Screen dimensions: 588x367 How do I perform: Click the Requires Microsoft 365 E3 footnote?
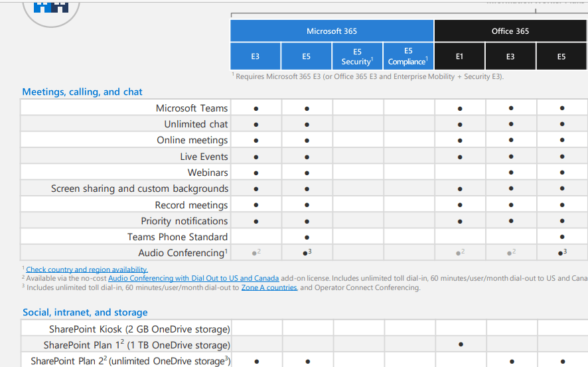coord(368,76)
